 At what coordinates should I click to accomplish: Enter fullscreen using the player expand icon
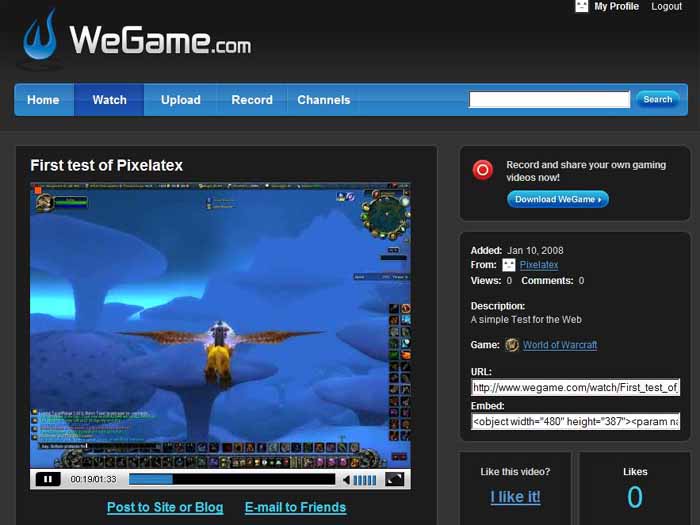click(394, 479)
